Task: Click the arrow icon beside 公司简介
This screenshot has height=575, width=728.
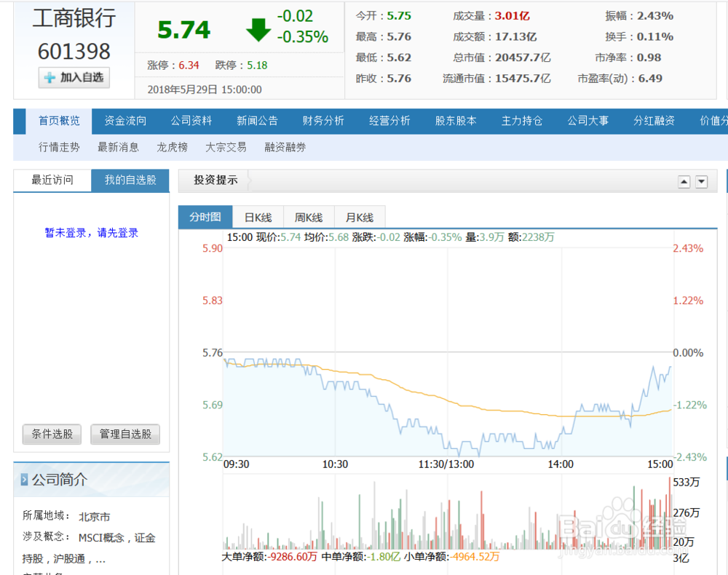Action: point(24,480)
